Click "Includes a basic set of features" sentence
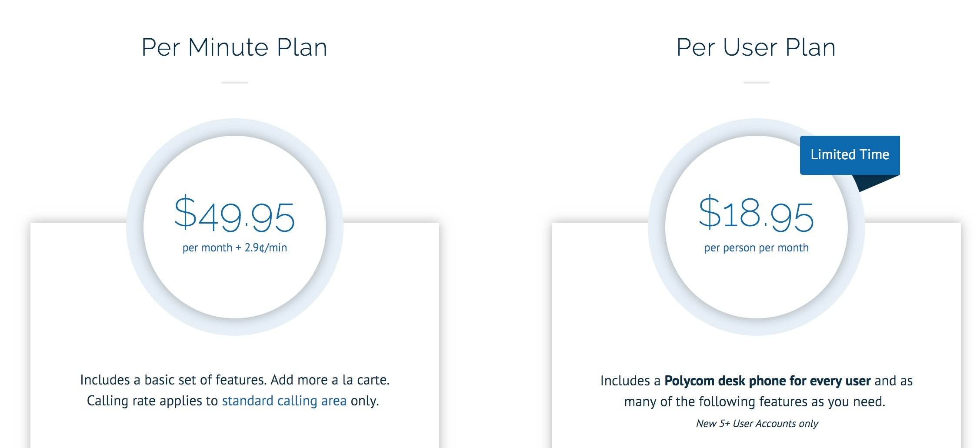 coord(173,380)
